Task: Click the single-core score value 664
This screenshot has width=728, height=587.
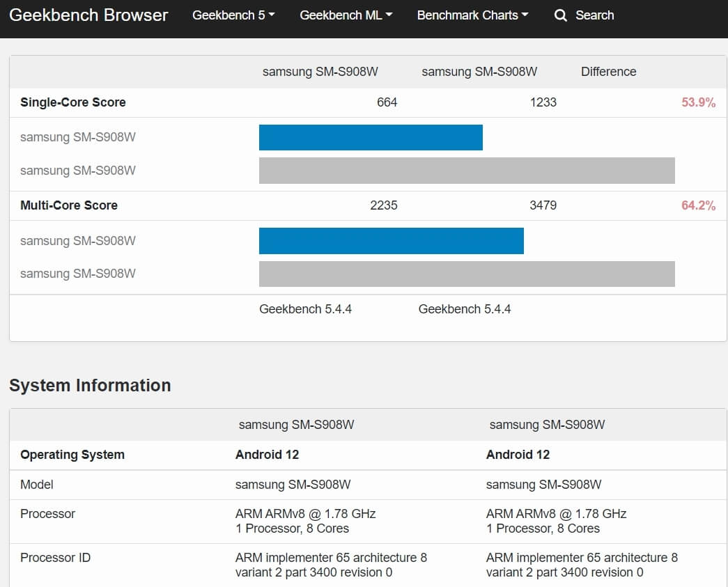Action: tap(387, 102)
